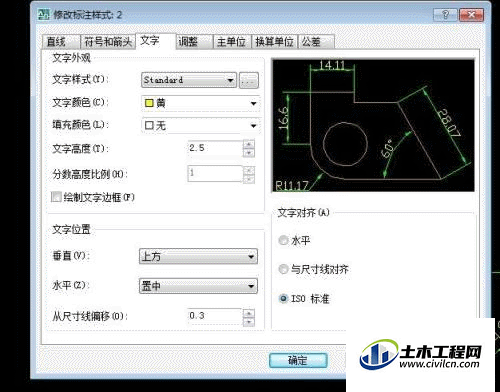
Task: Increase 从尺寸线偏移 with the up arrow
Action: click(249, 313)
